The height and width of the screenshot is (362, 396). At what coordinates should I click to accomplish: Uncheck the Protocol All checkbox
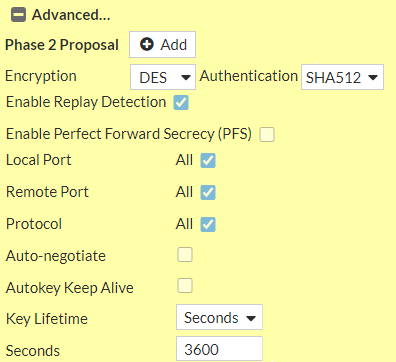coord(208,224)
